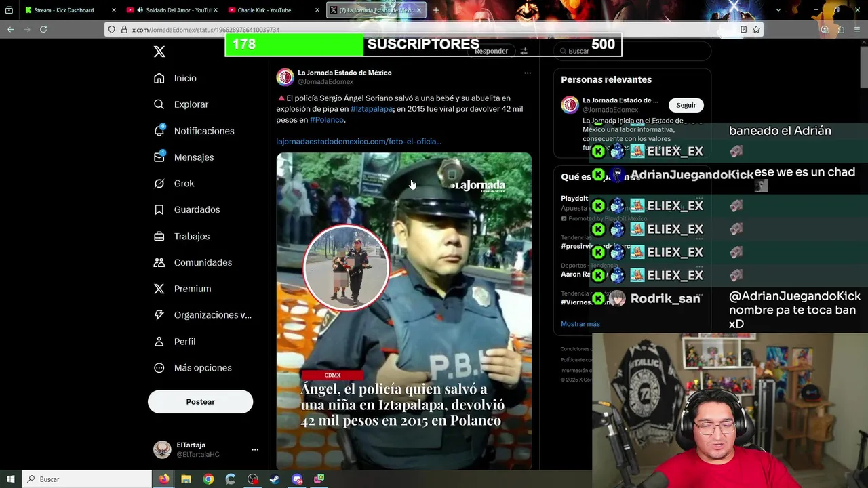The height and width of the screenshot is (488, 868).
Task: Open the lajornadaestadodemexico.com article link
Action: (x=359, y=142)
